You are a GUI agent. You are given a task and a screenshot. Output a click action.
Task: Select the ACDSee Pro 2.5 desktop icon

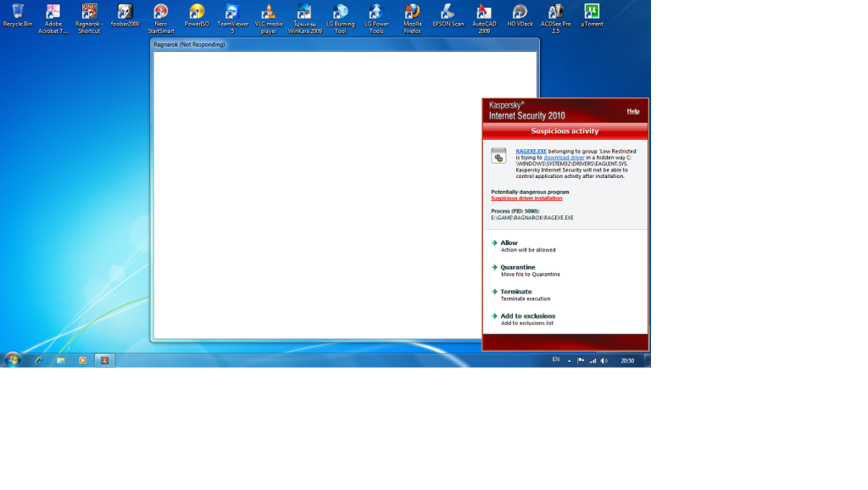(556, 19)
